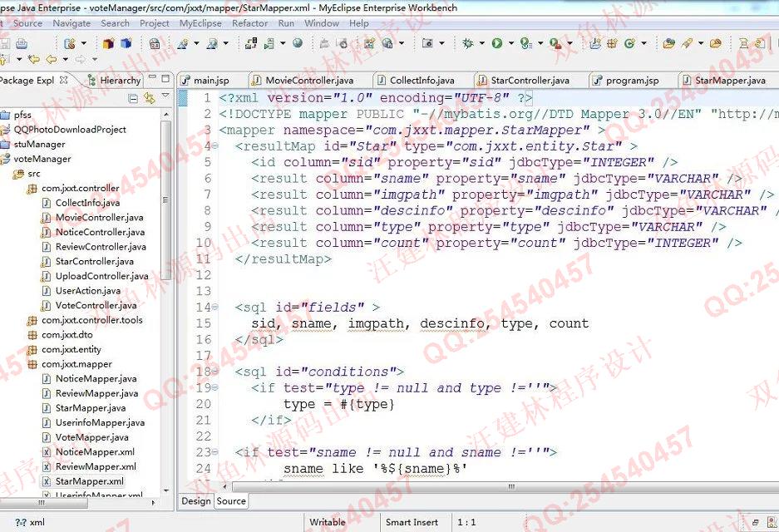Toggle fold on line 23 if sname
This screenshot has height=532, width=779.
tap(215, 452)
